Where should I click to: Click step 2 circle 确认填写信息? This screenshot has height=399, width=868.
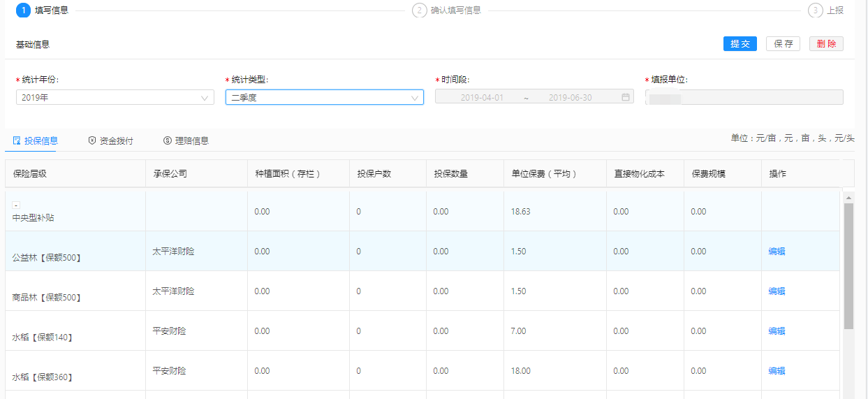pyautogui.click(x=419, y=10)
